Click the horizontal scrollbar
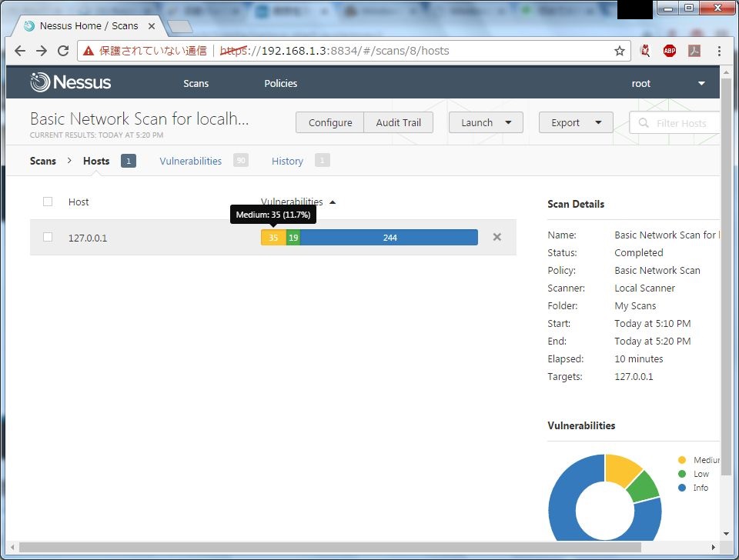Image resolution: width=739 pixels, height=560 pixels. [x=330, y=547]
